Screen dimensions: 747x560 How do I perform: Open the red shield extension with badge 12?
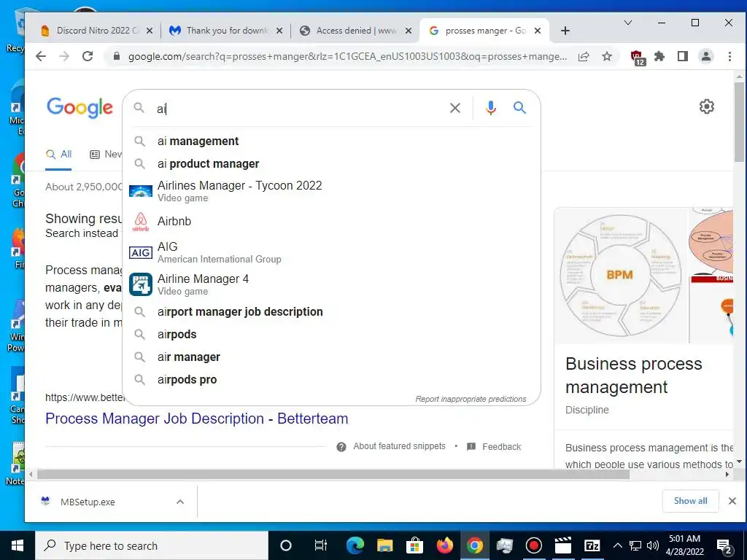pyautogui.click(x=638, y=57)
